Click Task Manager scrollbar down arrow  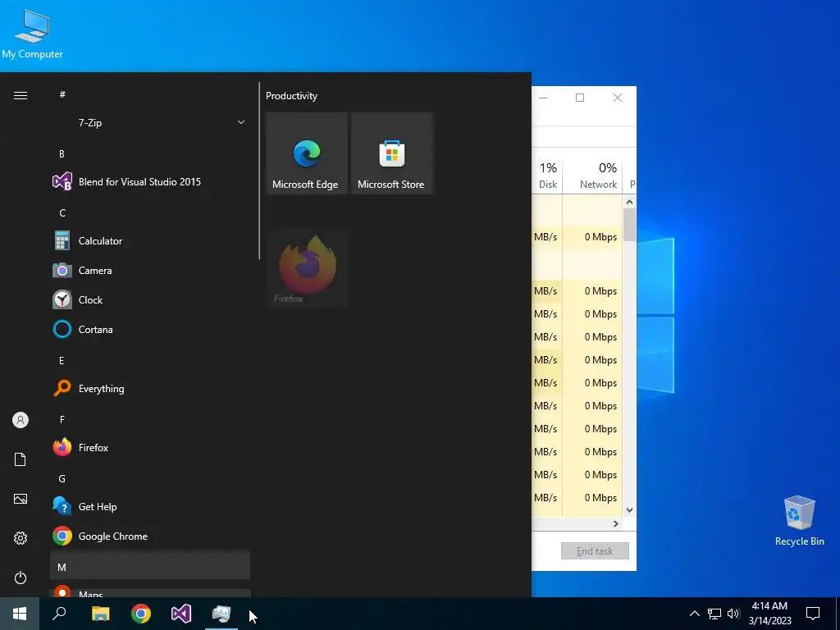pos(629,510)
